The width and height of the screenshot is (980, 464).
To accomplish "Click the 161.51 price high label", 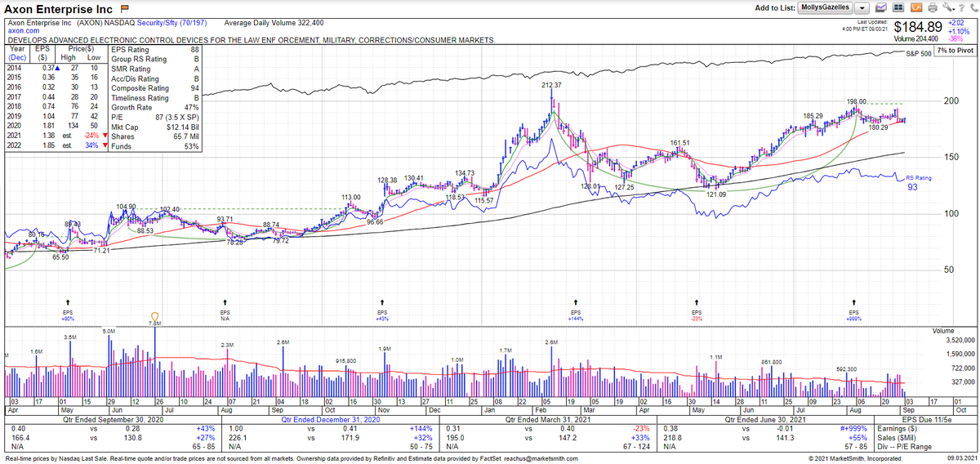I will coord(680,143).
